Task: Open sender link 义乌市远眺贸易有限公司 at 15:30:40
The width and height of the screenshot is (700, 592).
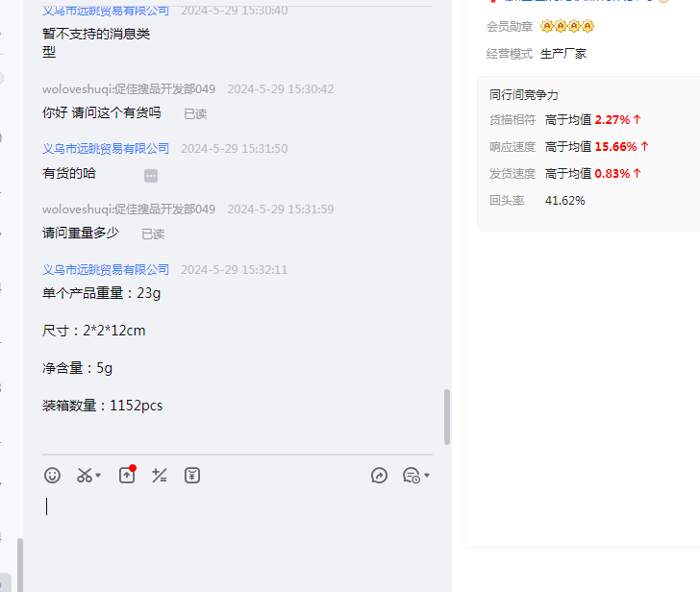Action: (x=106, y=11)
